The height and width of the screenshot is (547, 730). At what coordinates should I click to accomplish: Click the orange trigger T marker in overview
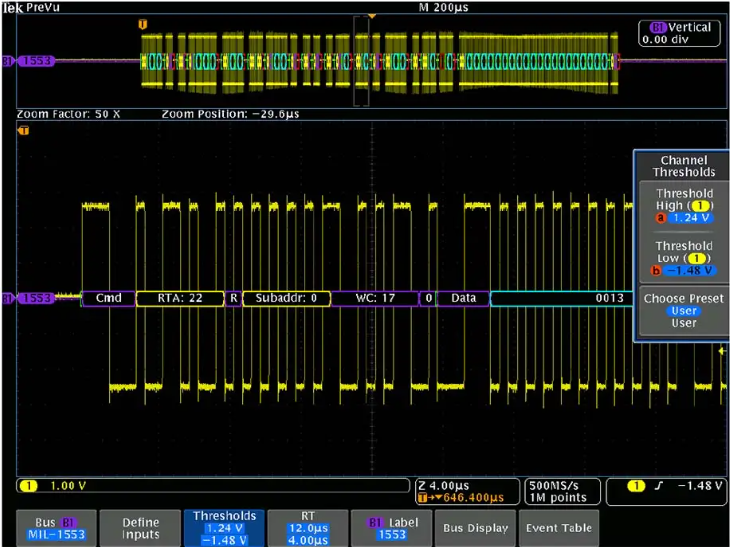pos(143,24)
